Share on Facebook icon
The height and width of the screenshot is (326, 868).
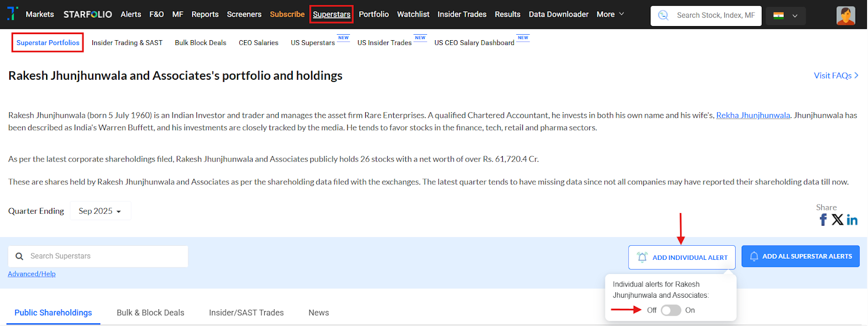pos(823,220)
